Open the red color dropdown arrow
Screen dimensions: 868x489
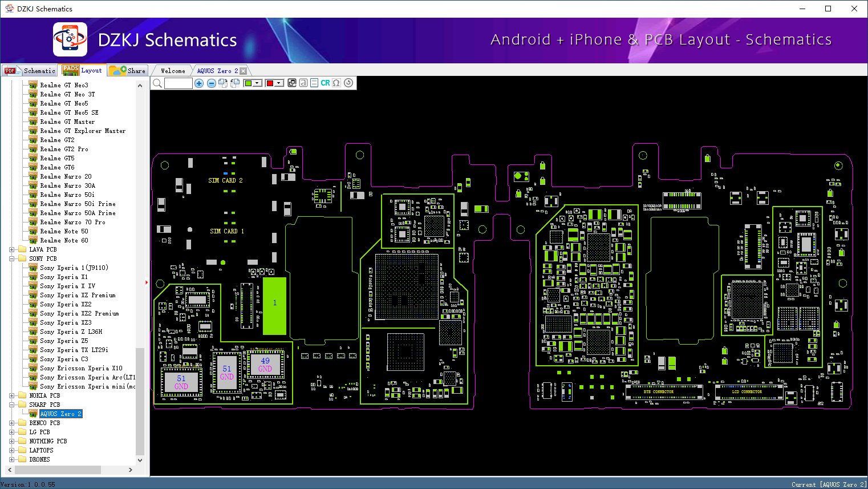[279, 83]
